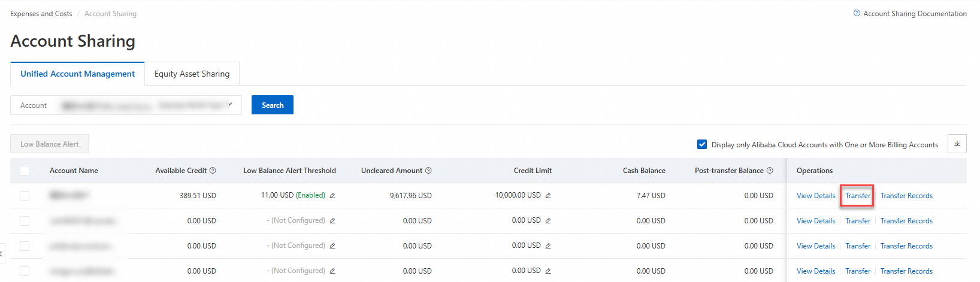Click the Account Name column header
Image resolution: width=980 pixels, height=282 pixels.
point(74,171)
